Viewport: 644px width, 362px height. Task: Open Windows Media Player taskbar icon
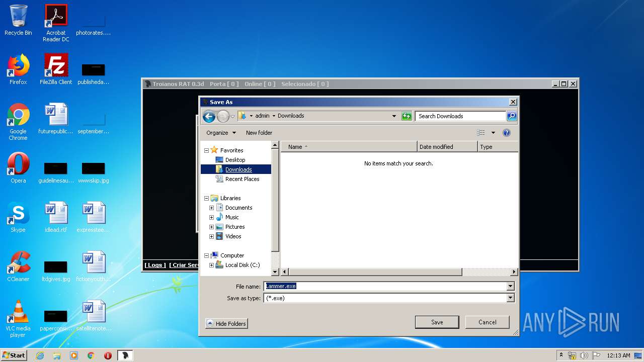pyautogui.click(x=74, y=355)
